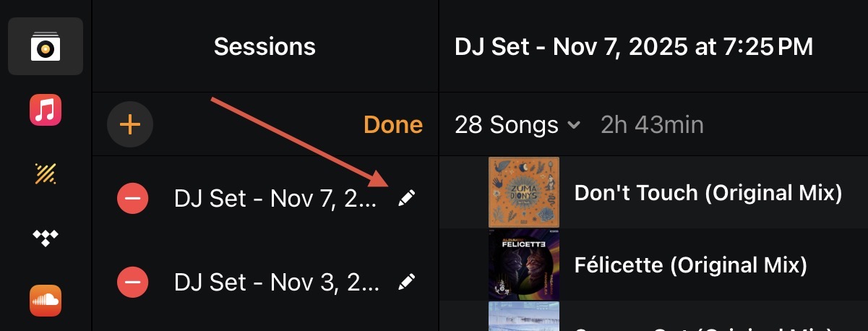
Task: Click the DJ Set Nov 7 title header
Action: pos(634,47)
